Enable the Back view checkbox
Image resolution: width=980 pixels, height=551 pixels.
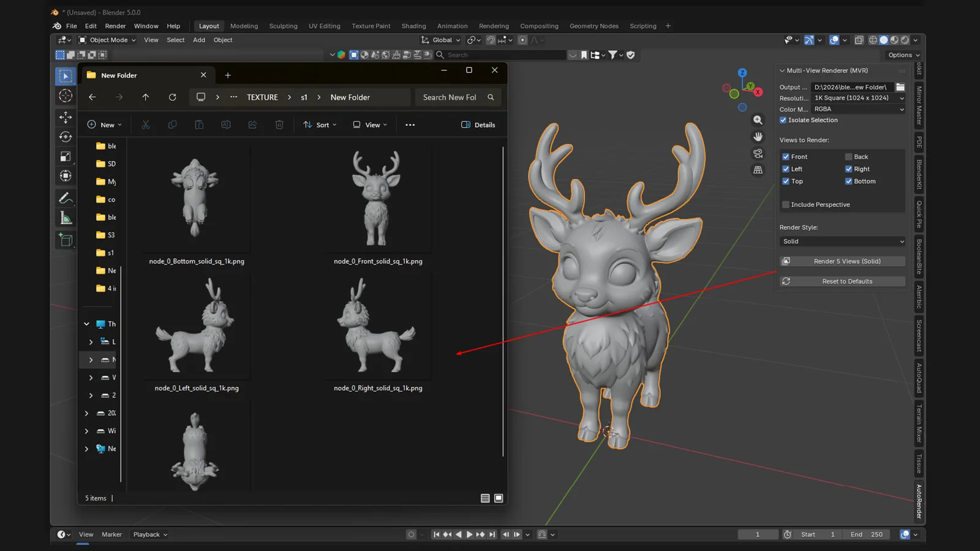[849, 156]
